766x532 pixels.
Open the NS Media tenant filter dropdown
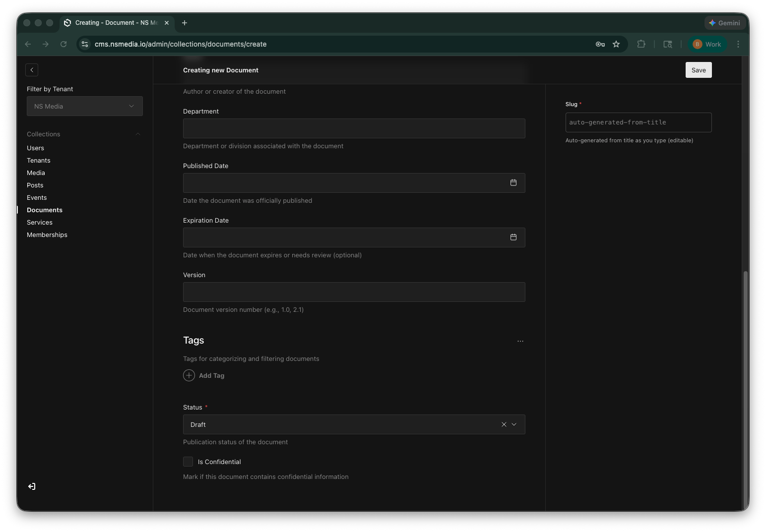click(85, 106)
